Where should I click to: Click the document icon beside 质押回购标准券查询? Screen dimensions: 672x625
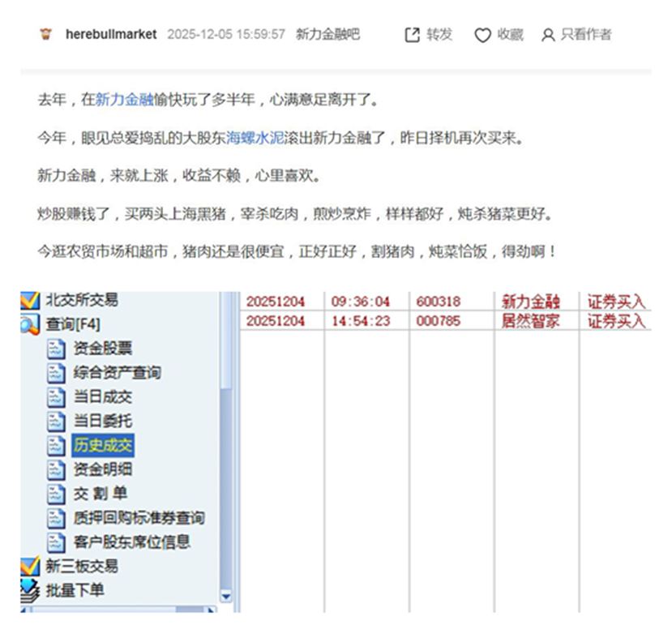click(56, 518)
